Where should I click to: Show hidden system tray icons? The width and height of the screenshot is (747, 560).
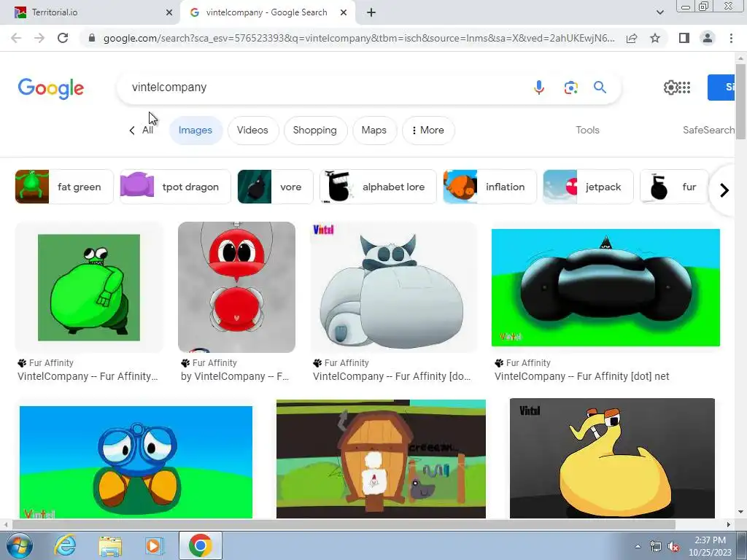point(638,547)
